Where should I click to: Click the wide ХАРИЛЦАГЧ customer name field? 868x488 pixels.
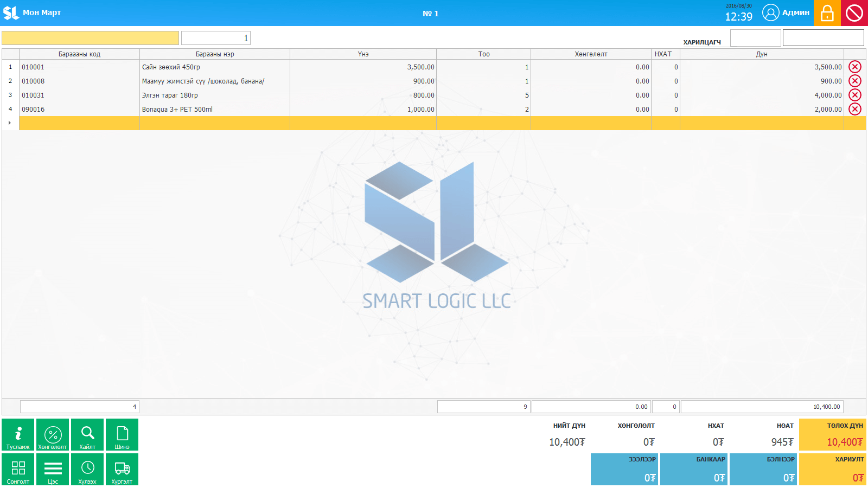click(x=824, y=38)
